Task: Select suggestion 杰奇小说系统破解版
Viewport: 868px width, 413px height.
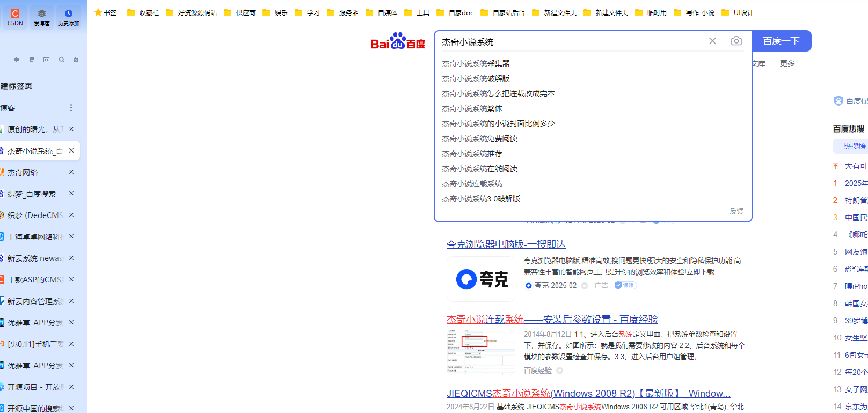Action: (476, 78)
